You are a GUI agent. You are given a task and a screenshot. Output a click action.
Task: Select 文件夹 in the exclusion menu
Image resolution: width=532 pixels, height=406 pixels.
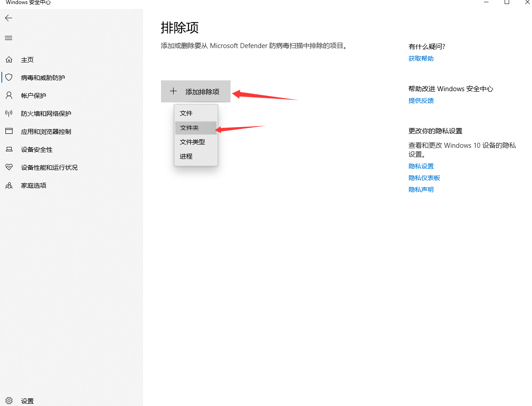(x=189, y=128)
